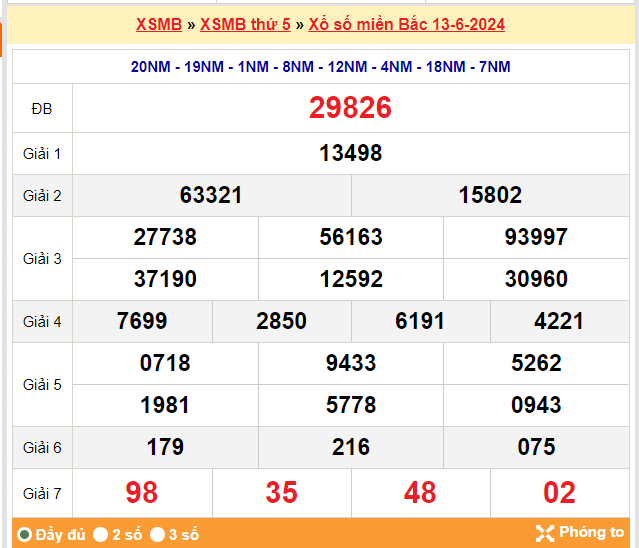Select the Giải 1 result 13498
The height and width of the screenshot is (548, 639).
(350, 153)
